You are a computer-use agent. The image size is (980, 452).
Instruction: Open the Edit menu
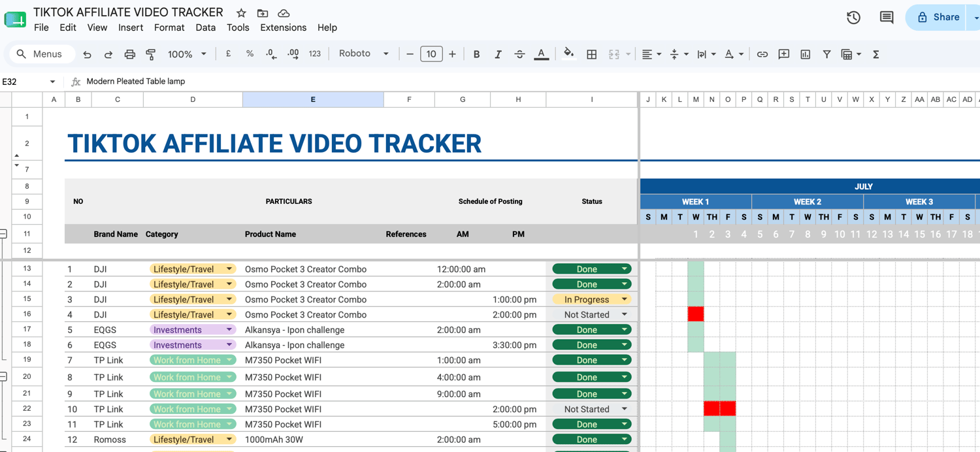(x=68, y=27)
